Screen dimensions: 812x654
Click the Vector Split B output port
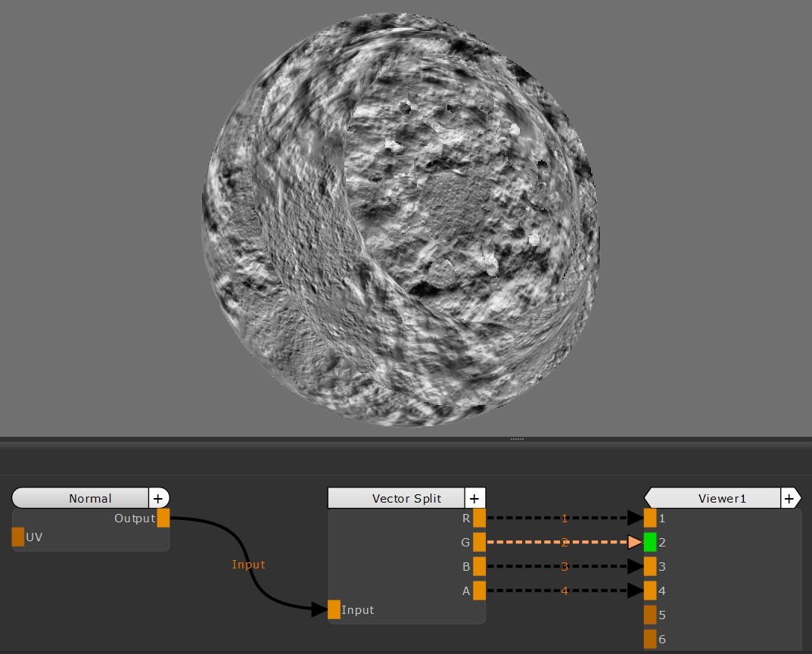point(479,566)
